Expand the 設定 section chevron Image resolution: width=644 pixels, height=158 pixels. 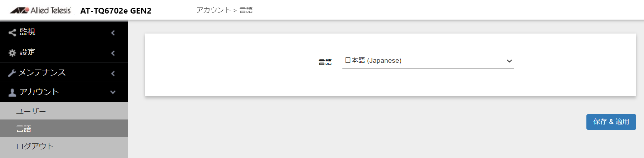[113, 53]
